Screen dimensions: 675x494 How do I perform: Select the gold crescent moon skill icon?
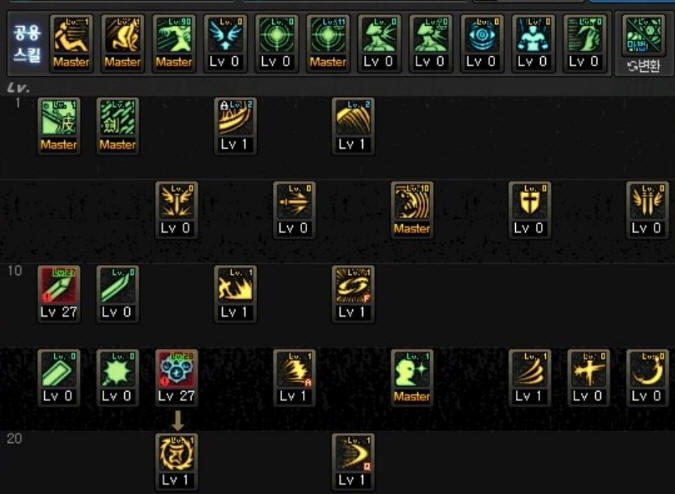click(x=647, y=377)
